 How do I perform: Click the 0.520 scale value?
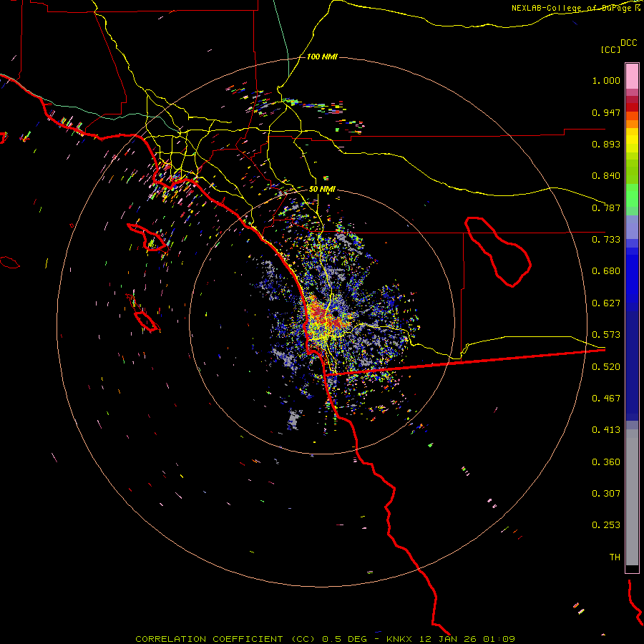[x=606, y=367]
